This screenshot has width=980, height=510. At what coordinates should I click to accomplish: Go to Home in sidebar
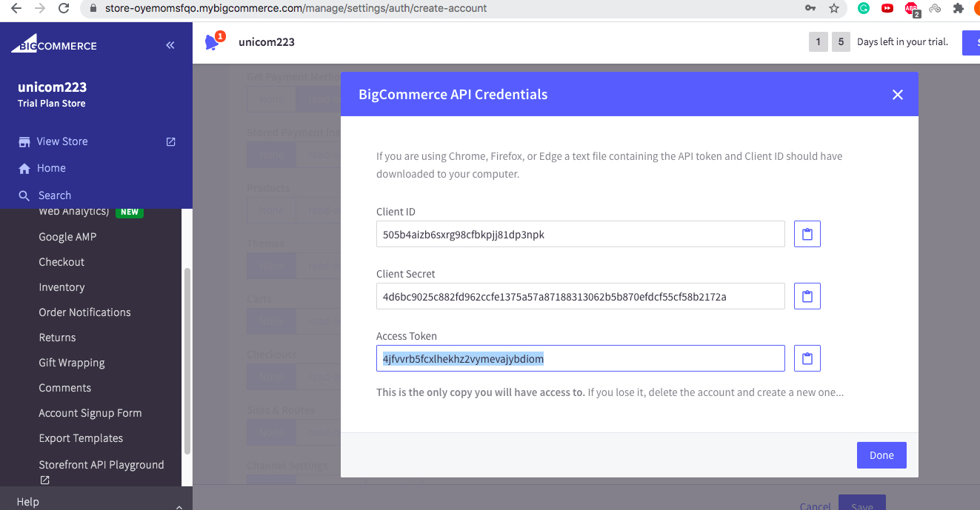[51, 168]
